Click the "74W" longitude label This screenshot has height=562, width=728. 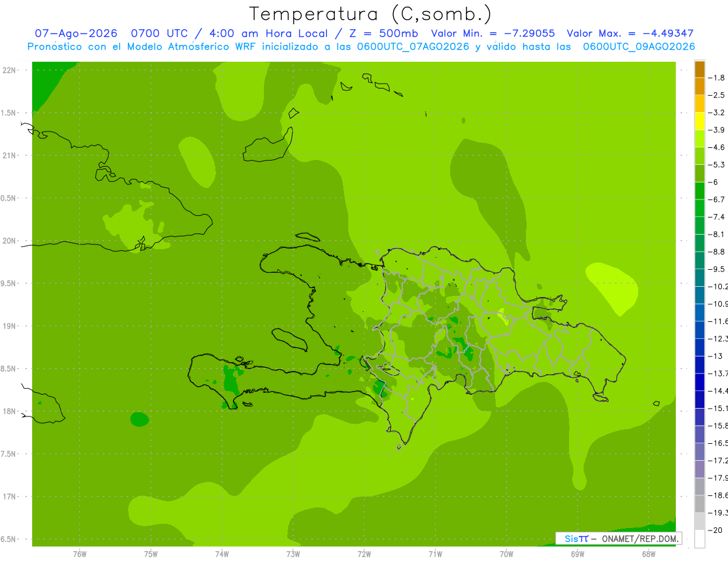coord(221,554)
